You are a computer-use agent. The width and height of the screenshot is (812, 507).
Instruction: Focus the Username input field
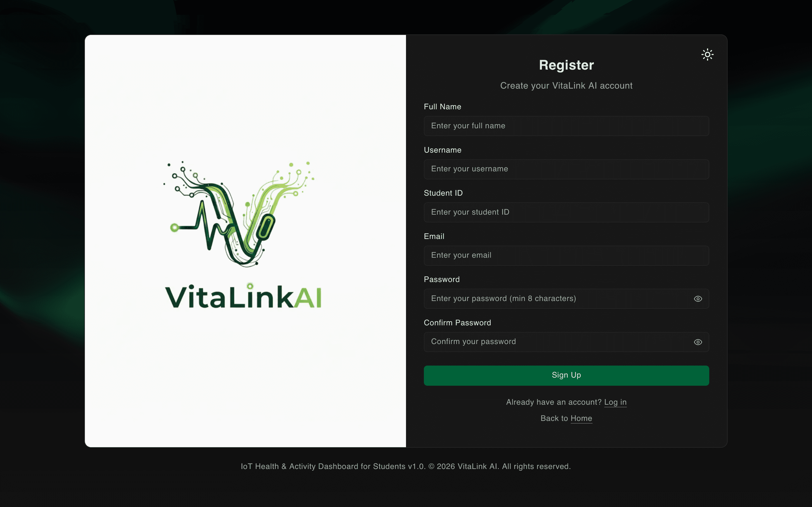(x=566, y=169)
